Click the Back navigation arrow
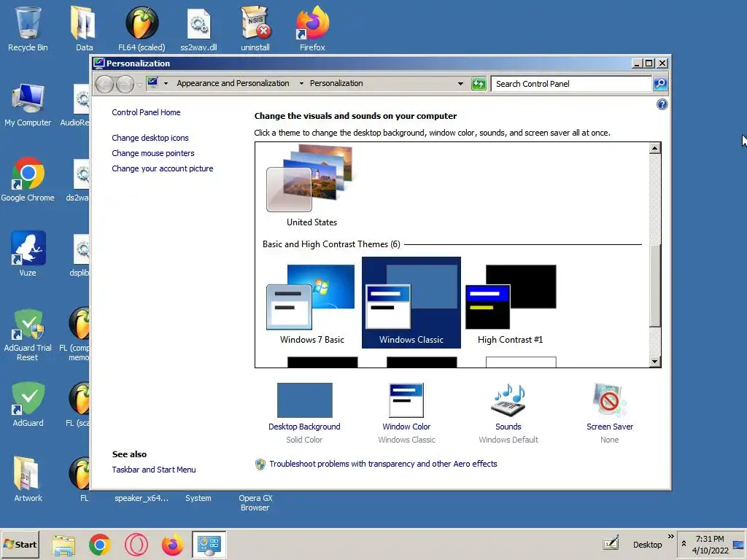 coord(104,85)
